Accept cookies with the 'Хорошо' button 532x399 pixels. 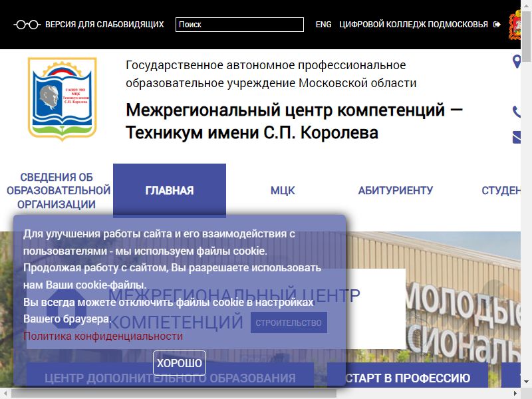pyautogui.click(x=180, y=363)
